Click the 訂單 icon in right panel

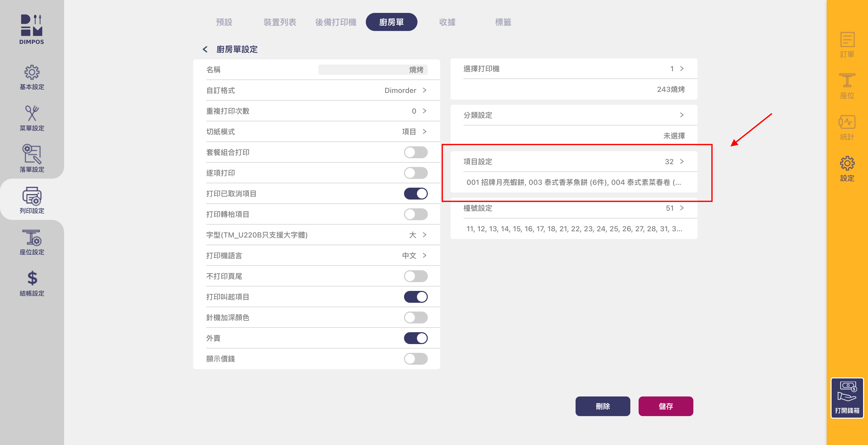[847, 40]
